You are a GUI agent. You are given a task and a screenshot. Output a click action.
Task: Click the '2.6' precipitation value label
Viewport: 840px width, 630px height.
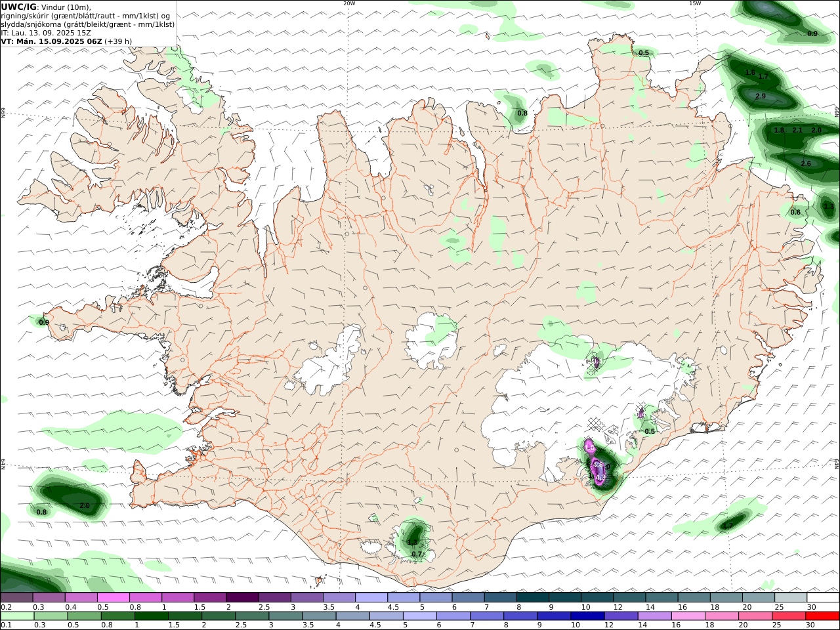click(806, 163)
